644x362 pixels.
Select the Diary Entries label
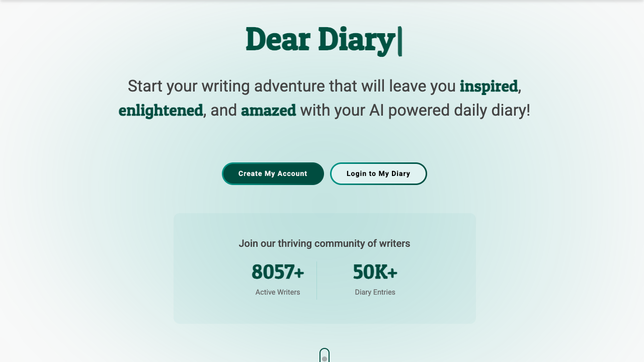[375, 292]
